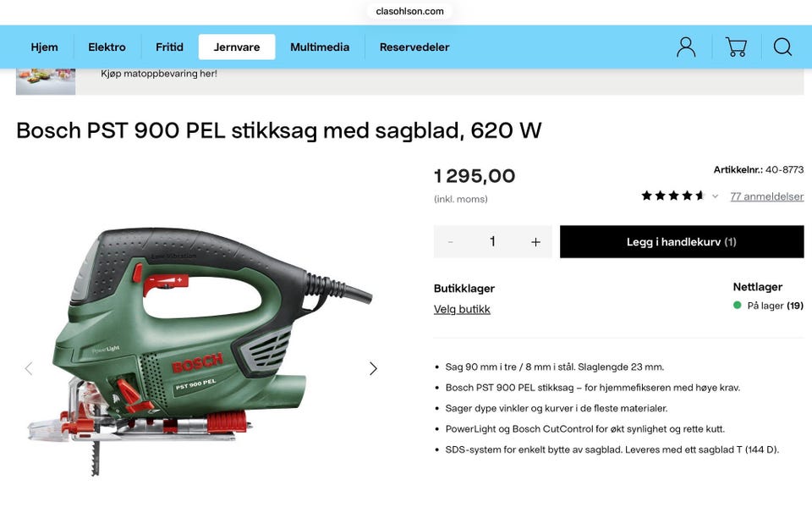The height and width of the screenshot is (524, 812).
Task: Open the Reservedeler category
Action: [414, 47]
